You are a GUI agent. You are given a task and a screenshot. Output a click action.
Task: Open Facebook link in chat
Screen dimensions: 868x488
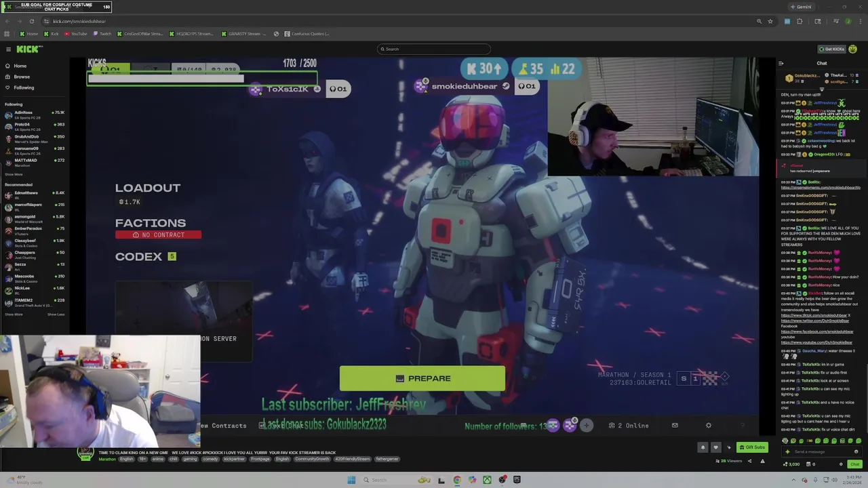pos(817,331)
